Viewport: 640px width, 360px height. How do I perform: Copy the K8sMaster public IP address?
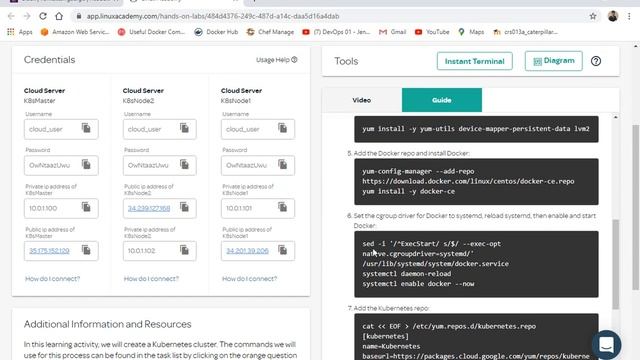(86, 250)
